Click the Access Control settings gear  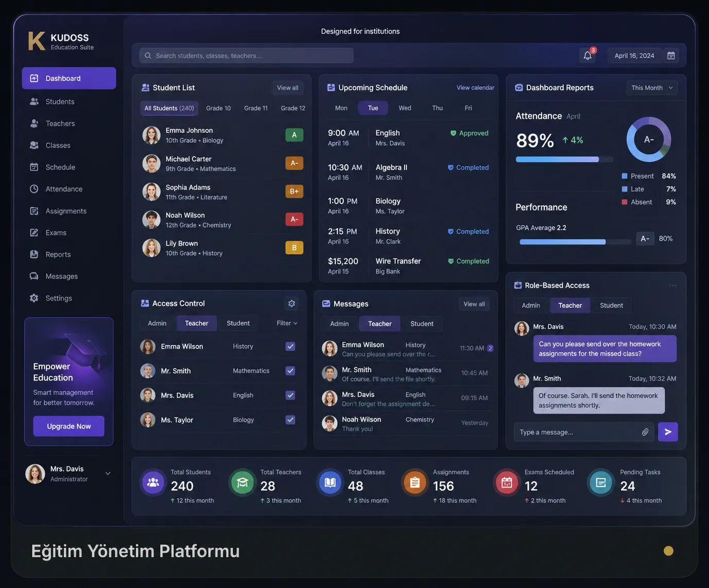click(291, 304)
